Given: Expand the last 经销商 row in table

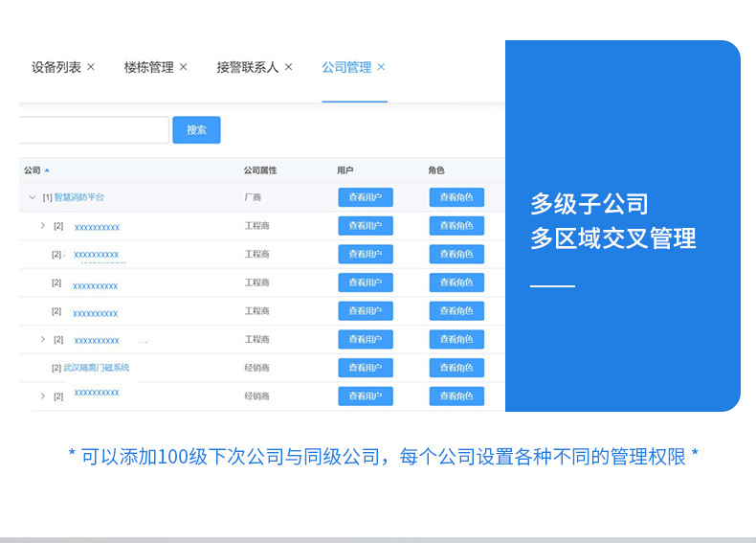Looking at the screenshot, I should 42,396.
